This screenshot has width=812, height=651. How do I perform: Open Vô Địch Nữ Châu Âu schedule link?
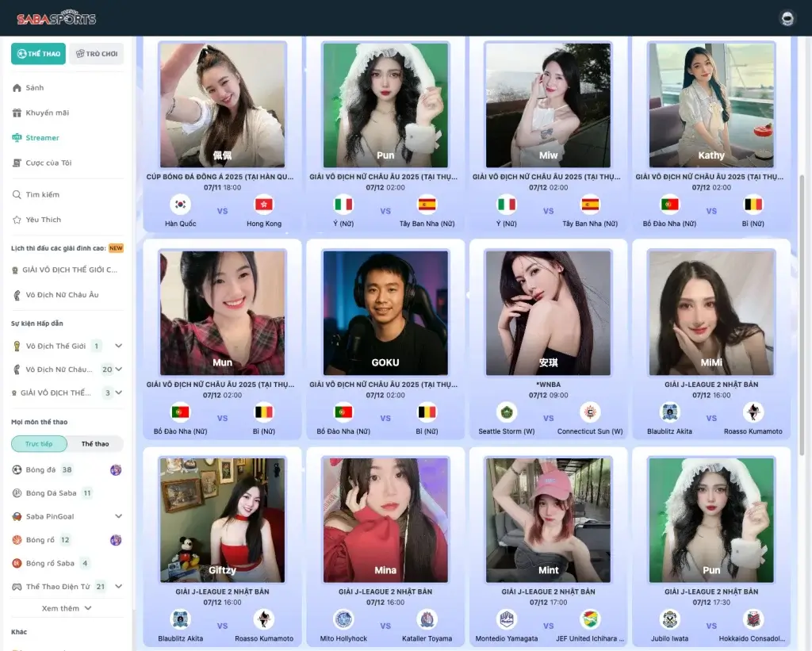pos(62,295)
